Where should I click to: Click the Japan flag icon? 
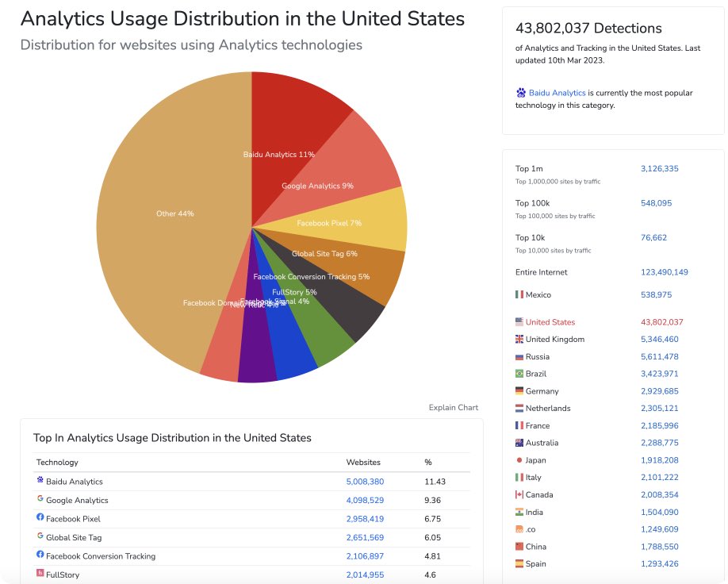(x=519, y=460)
